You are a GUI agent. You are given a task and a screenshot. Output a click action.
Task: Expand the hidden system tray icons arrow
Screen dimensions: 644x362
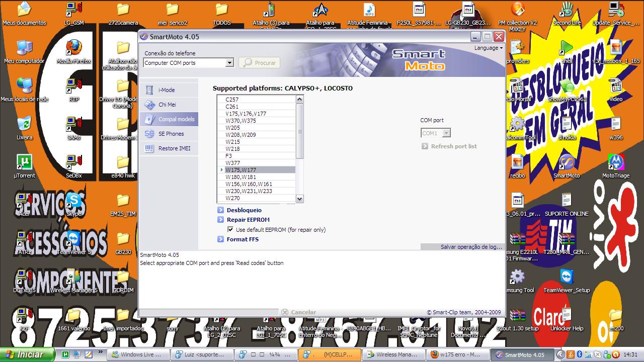pyautogui.click(x=560, y=354)
